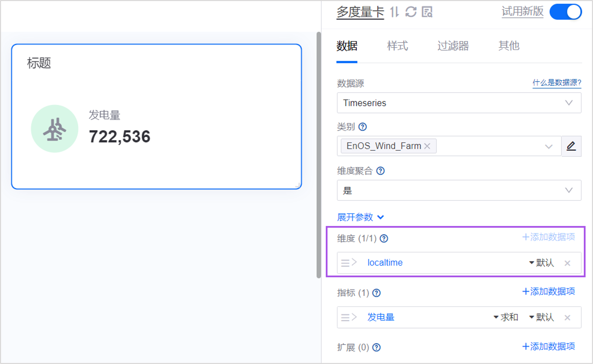Click the swap widget type icon
The height and width of the screenshot is (364, 593).
(394, 12)
